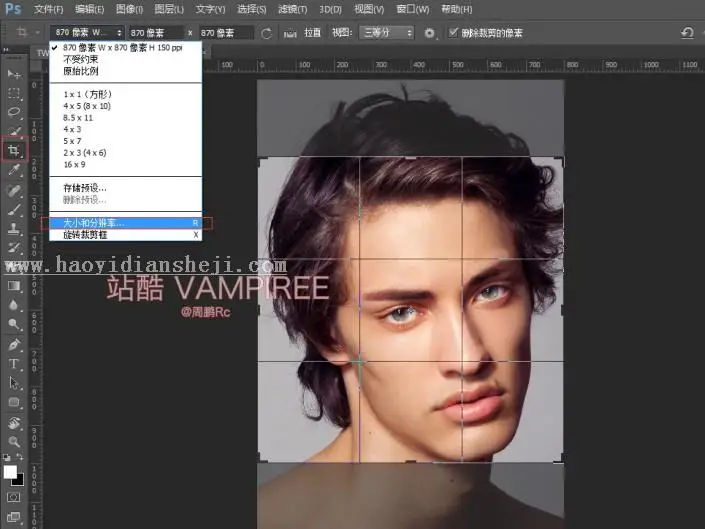The image size is (705, 529).
Task: Select 4 x 5 (8 x 10) ratio
Action: (125, 106)
